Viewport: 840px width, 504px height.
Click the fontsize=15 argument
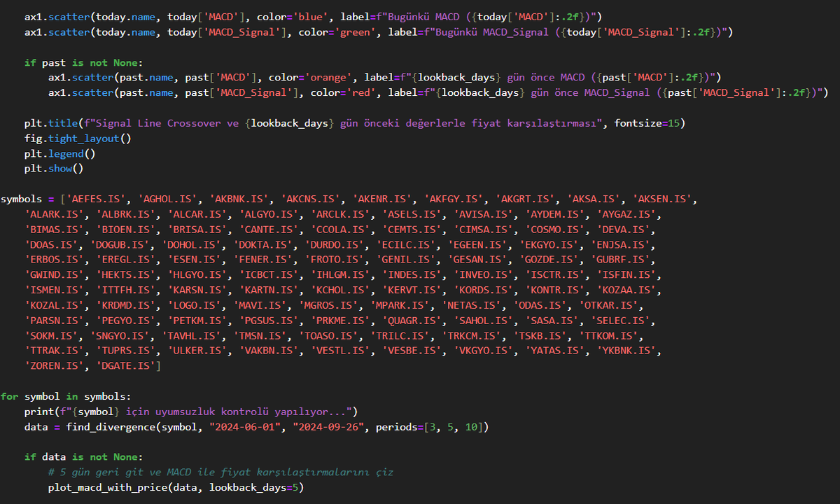[x=648, y=123]
